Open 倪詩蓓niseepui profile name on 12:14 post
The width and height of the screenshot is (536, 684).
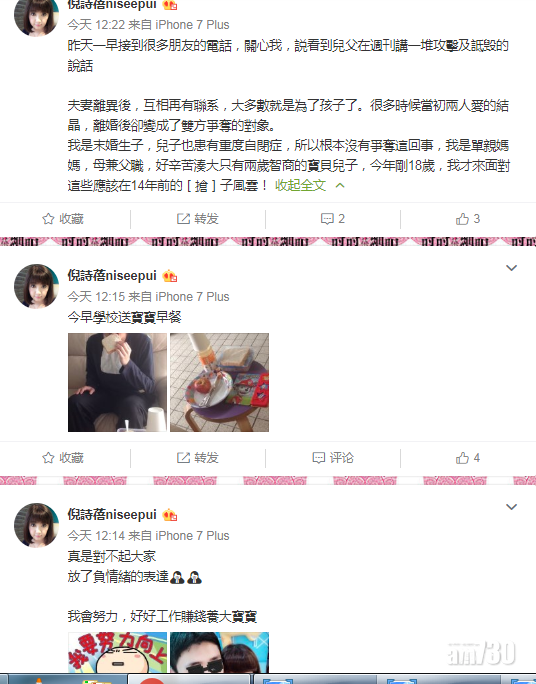[112, 515]
